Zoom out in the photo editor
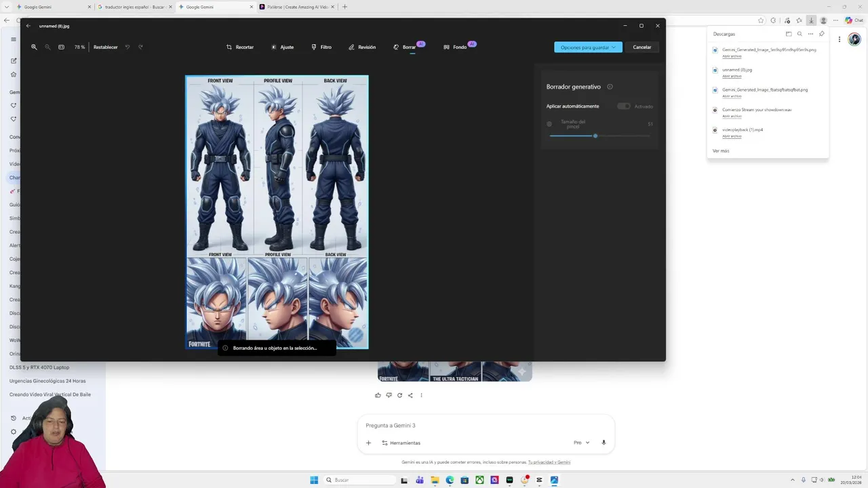The image size is (868, 488). 47,47
